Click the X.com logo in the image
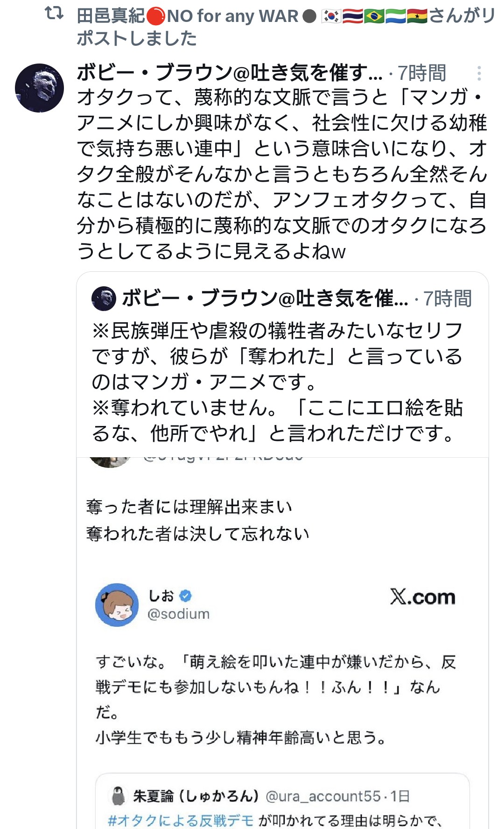Screen dimensions: 504x829 423,597
